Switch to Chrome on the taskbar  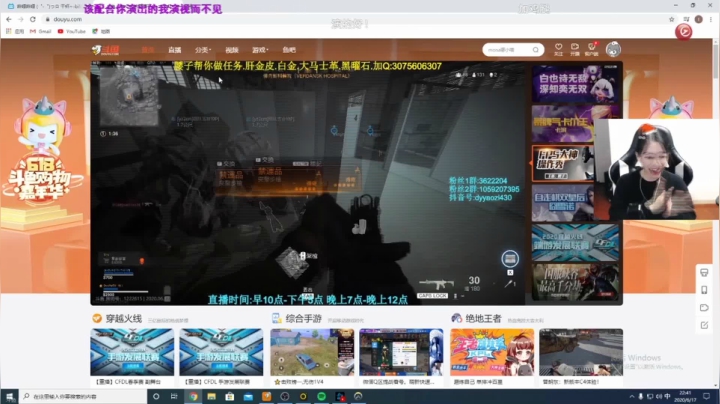193,396
